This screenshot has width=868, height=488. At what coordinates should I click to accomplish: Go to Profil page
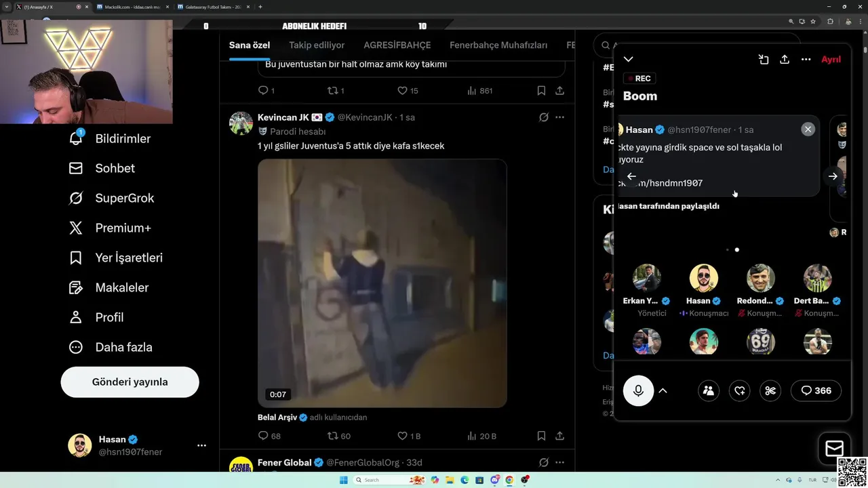point(96,317)
